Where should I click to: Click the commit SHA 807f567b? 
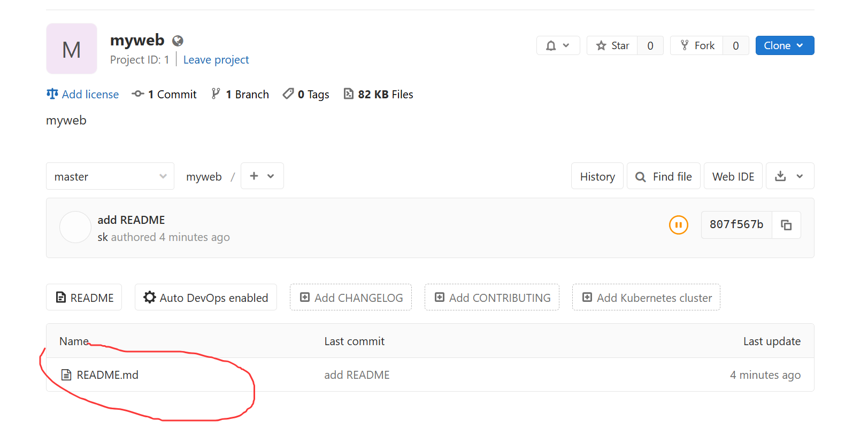coord(736,224)
